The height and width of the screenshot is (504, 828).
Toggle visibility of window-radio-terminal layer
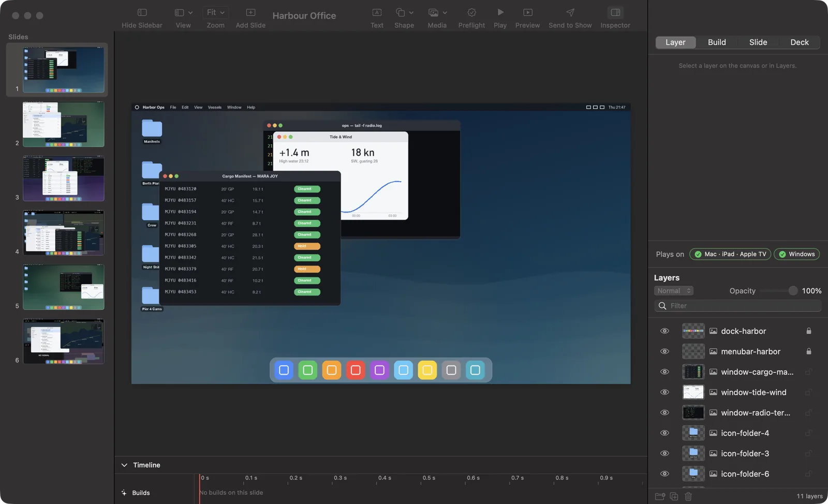[664, 412]
